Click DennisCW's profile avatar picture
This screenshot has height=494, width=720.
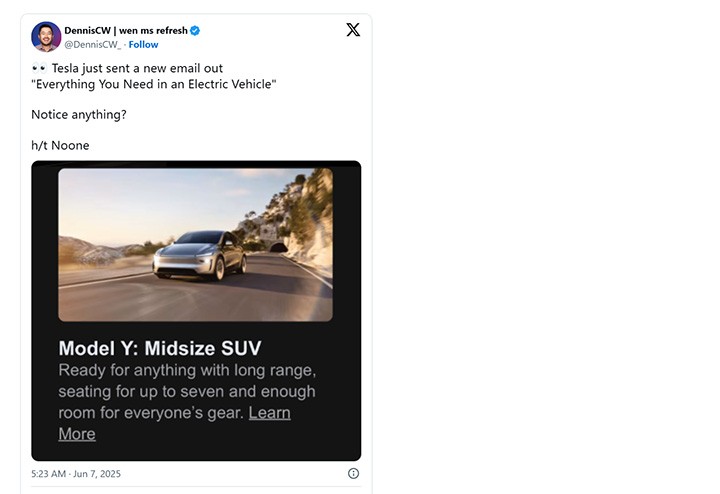(x=46, y=37)
